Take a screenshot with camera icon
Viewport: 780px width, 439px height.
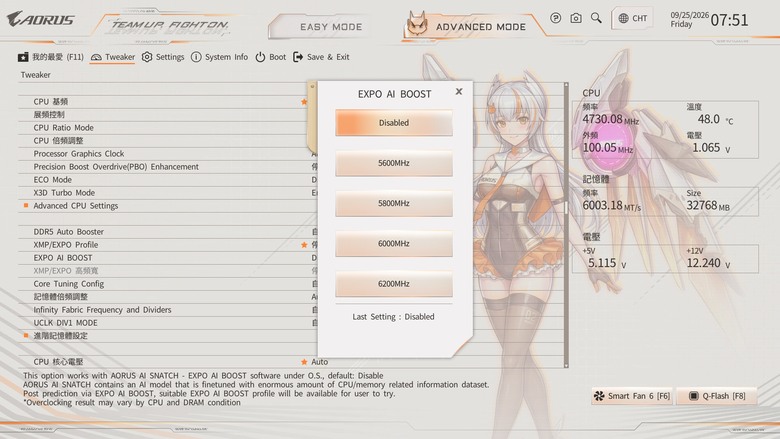point(576,18)
